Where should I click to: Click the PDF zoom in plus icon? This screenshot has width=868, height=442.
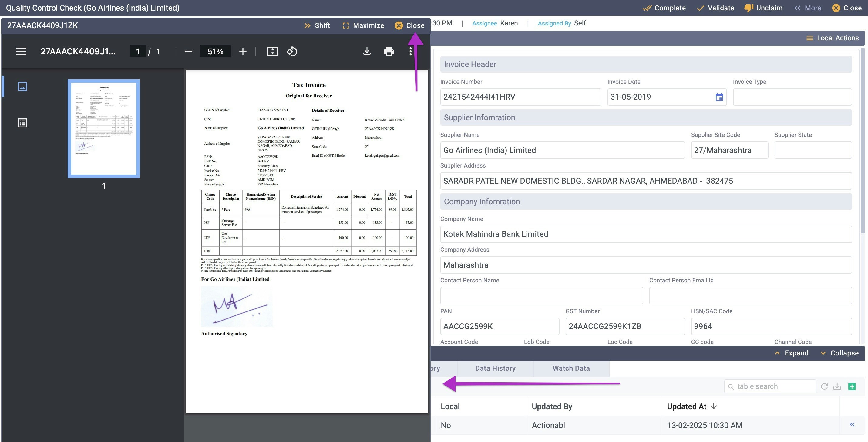pyautogui.click(x=243, y=51)
